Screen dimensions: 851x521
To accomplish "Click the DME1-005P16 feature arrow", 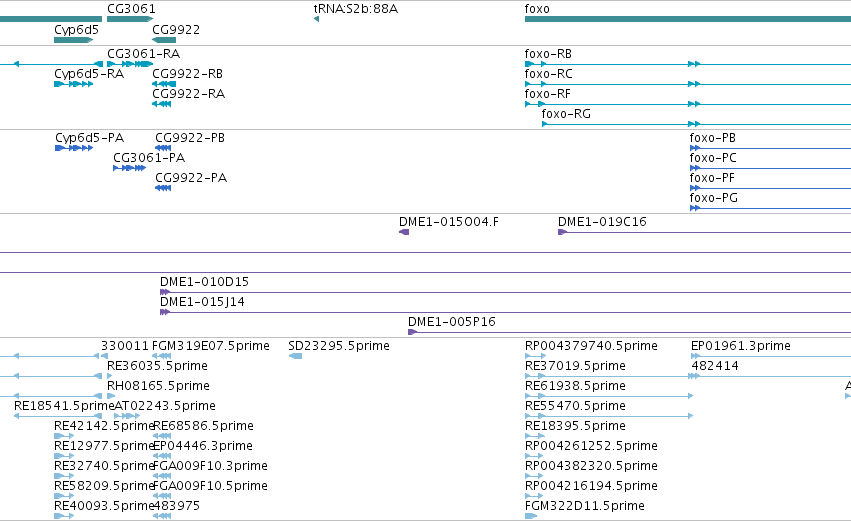I will (412, 332).
